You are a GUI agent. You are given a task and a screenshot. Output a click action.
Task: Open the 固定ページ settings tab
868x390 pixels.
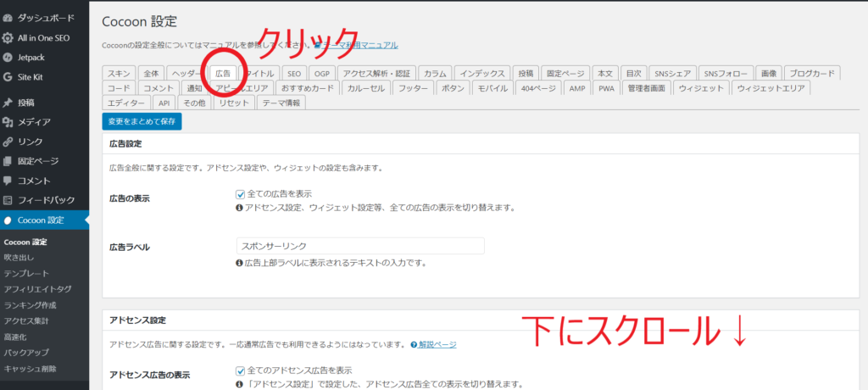(x=565, y=74)
